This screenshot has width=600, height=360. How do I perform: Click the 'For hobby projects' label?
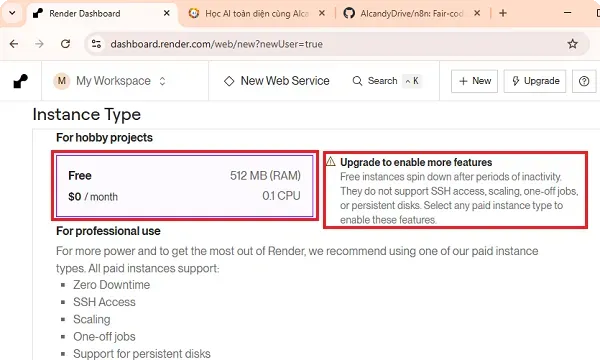pyautogui.click(x=104, y=138)
